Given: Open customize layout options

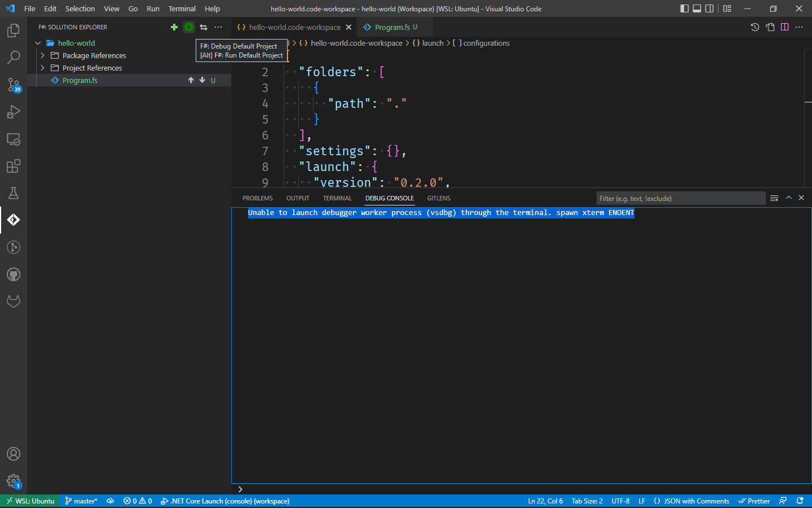Looking at the screenshot, I should point(727,8).
